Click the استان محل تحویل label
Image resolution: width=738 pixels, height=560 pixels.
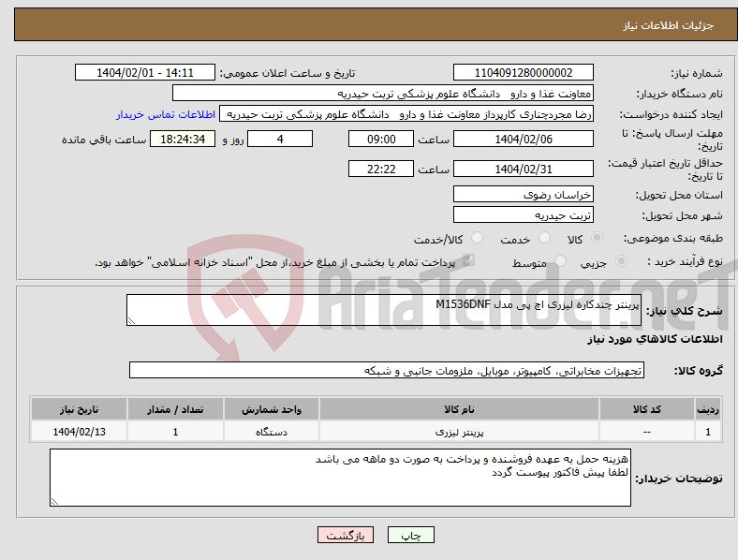point(679,195)
